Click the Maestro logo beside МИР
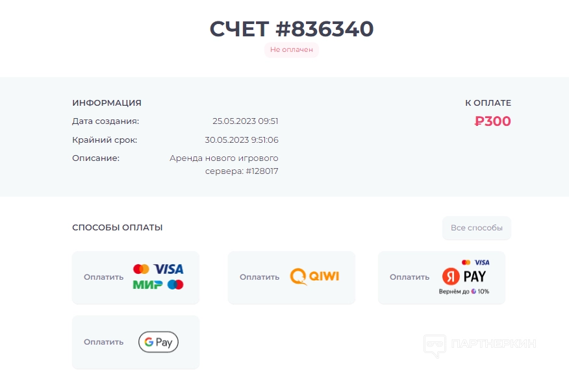Image resolution: width=569 pixels, height=392 pixels. click(x=175, y=284)
